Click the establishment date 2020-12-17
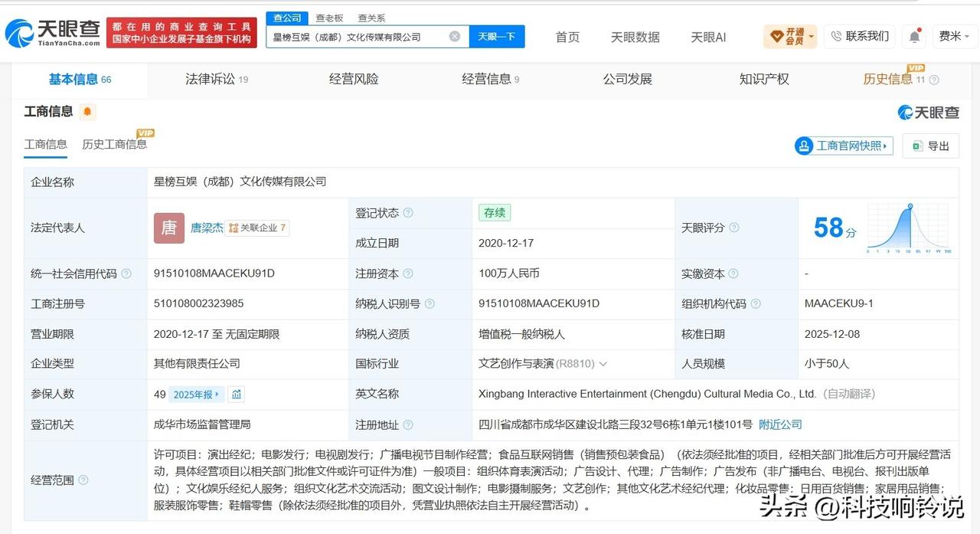Image resolution: width=980 pixels, height=534 pixels. point(506,243)
